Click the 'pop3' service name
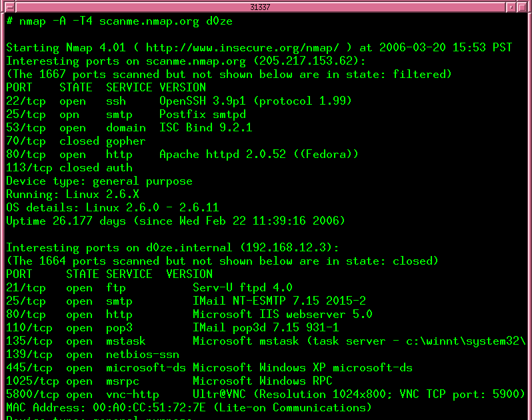 point(119,328)
